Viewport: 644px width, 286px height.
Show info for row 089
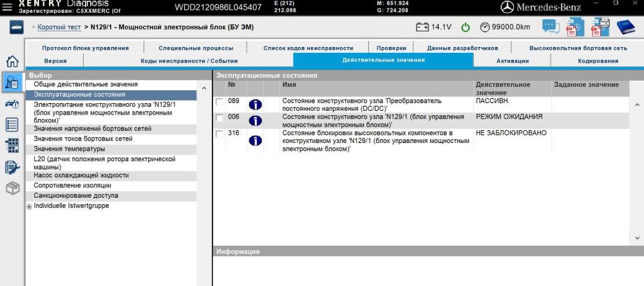[x=256, y=105]
